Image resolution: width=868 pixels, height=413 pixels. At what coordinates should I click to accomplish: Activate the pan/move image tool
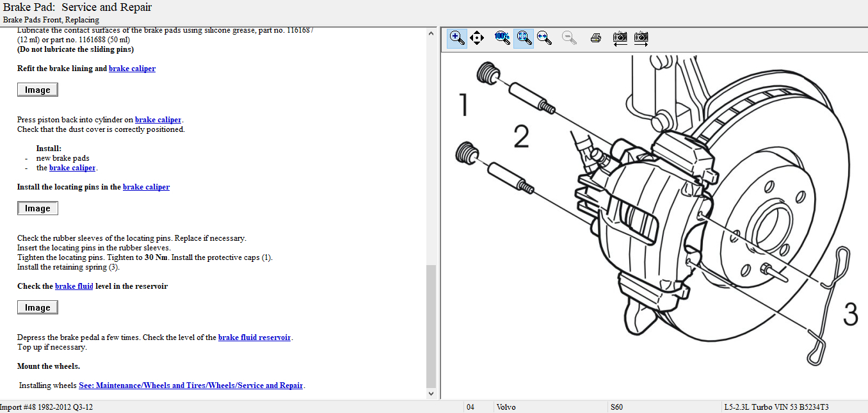coord(477,38)
